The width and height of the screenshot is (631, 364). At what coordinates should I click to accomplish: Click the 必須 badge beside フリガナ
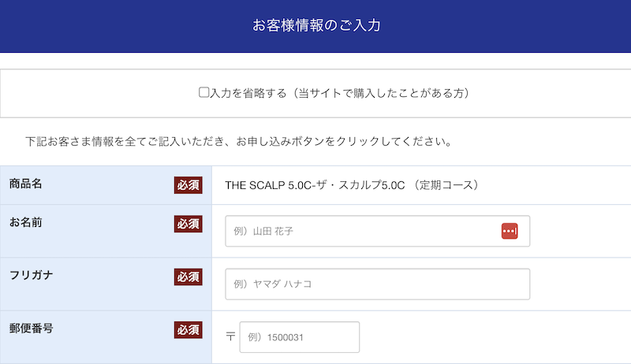coord(189,277)
